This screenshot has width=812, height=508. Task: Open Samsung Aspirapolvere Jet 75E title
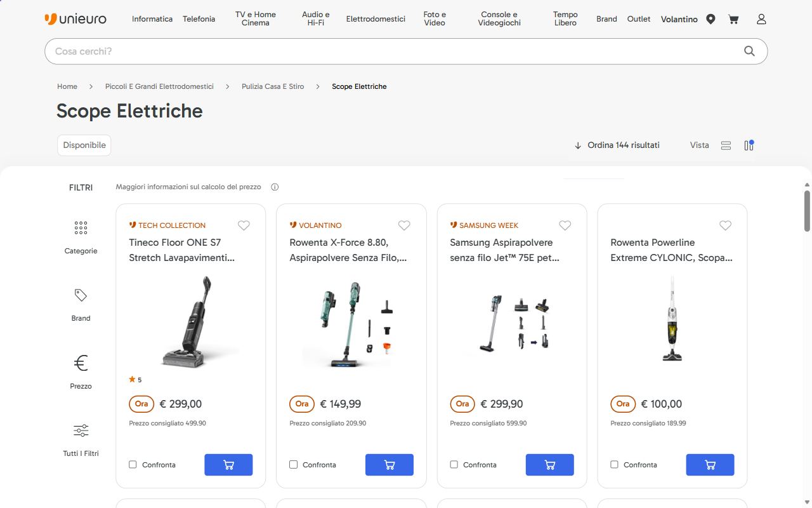pyautogui.click(x=505, y=250)
